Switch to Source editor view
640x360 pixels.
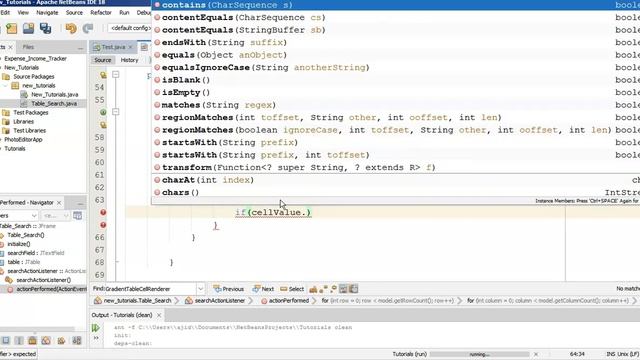point(103,60)
